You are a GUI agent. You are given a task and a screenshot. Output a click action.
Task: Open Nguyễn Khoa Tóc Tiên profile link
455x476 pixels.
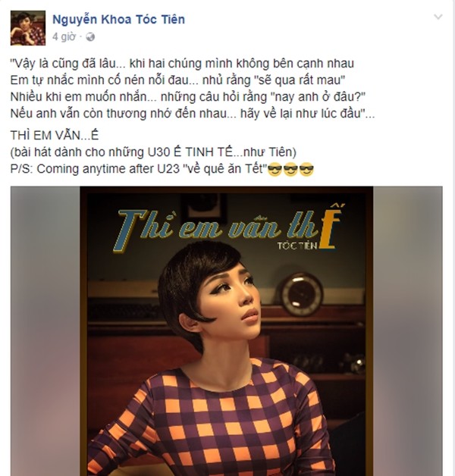(x=118, y=20)
